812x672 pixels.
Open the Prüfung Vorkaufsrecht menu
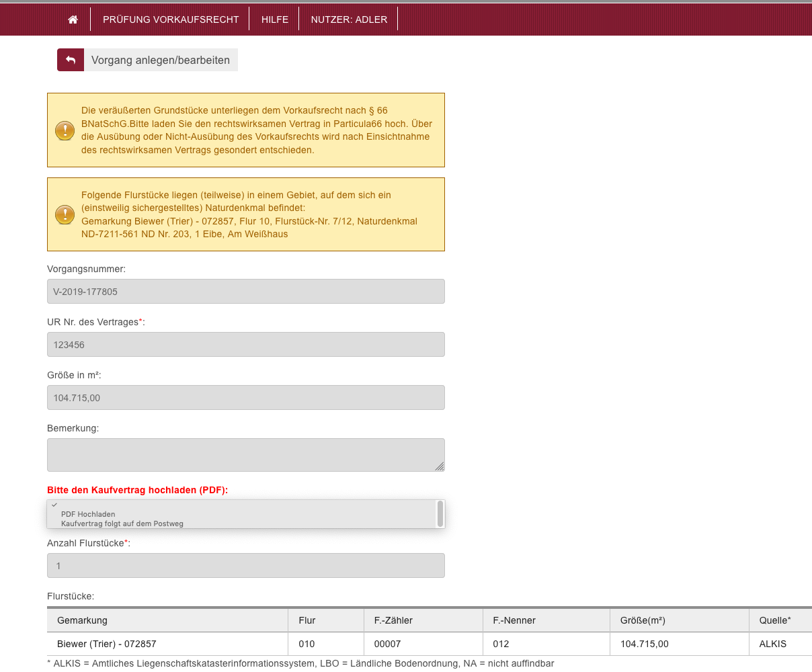171,19
